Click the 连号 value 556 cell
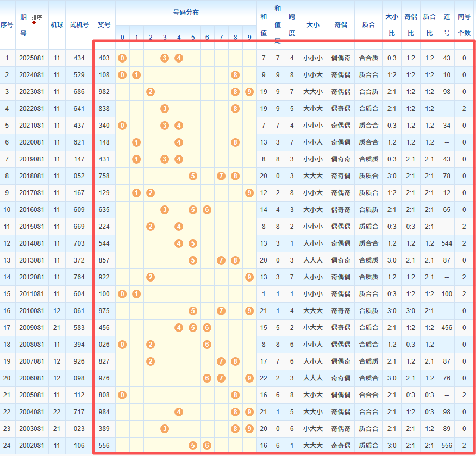Viewport: 476px width, 456px height. pyautogui.click(x=447, y=446)
